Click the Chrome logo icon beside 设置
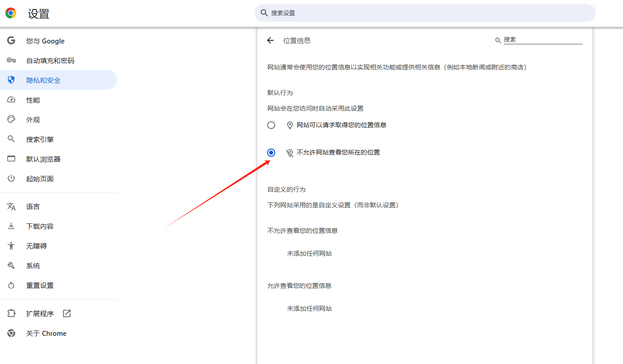The width and height of the screenshot is (623, 364). pos(11,13)
